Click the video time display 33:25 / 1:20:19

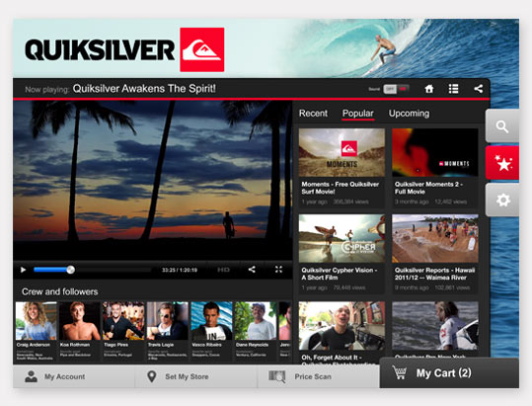180,271
